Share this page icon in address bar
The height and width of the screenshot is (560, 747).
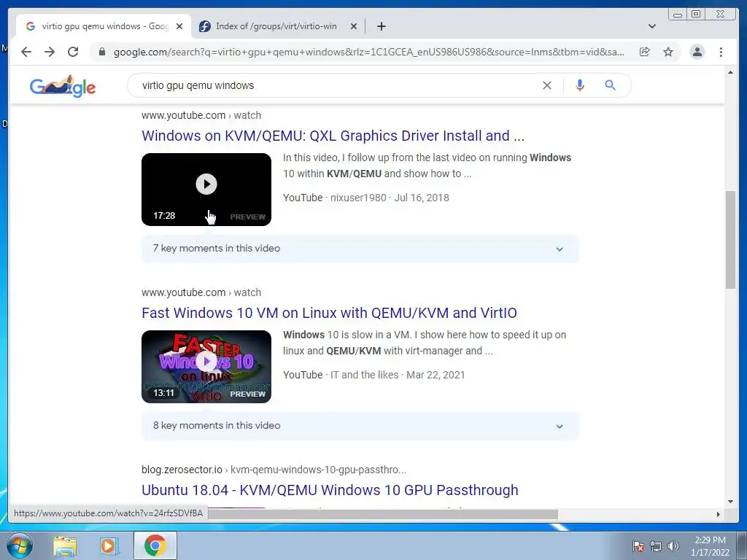(645, 52)
